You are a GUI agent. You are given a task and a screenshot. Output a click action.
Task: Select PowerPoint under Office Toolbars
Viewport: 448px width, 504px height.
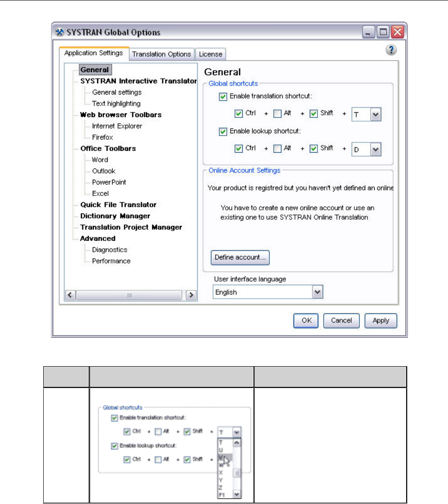coord(109,182)
